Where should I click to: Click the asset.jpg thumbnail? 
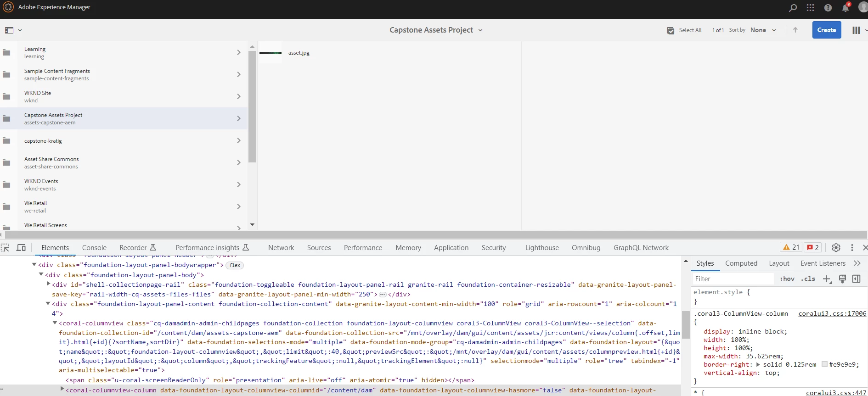271,53
